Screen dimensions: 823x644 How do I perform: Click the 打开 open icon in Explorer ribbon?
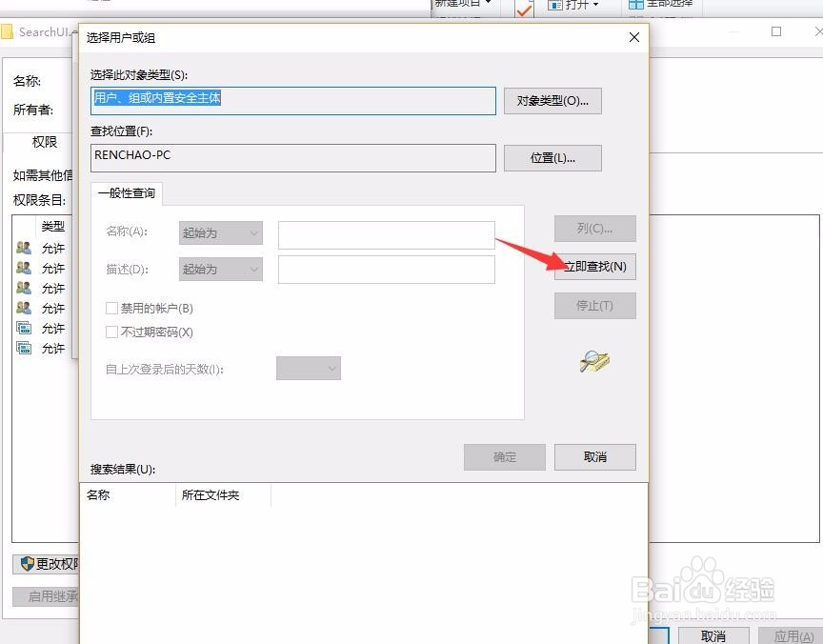click(554, 6)
